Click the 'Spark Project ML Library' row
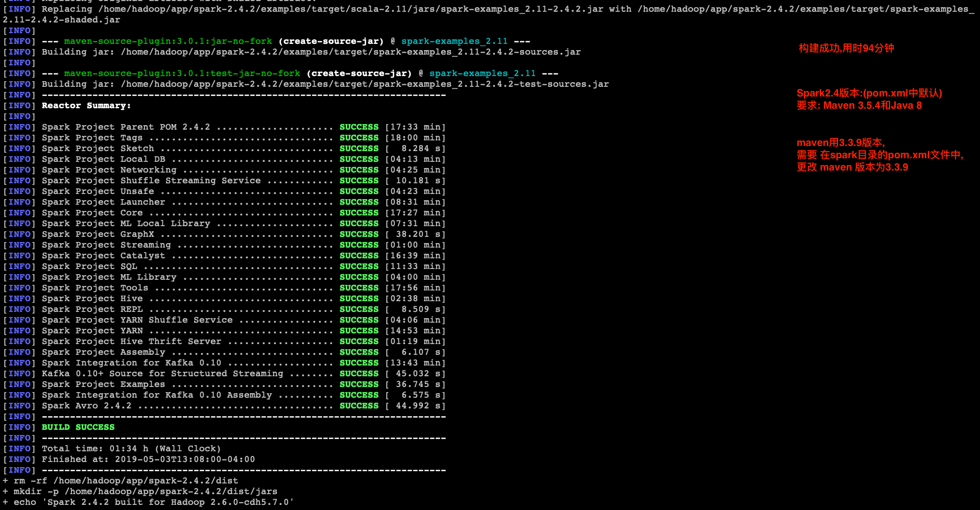 point(225,277)
